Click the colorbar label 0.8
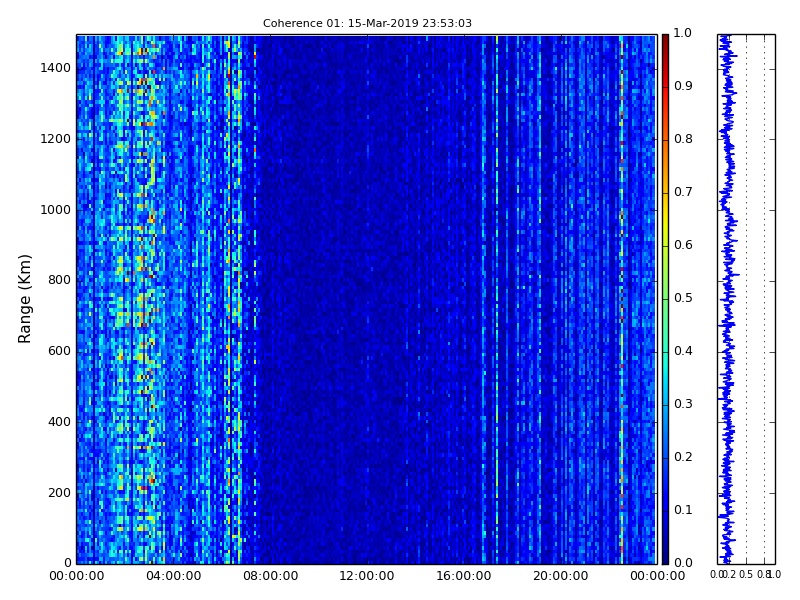This screenshot has width=800, height=600. tap(683, 139)
